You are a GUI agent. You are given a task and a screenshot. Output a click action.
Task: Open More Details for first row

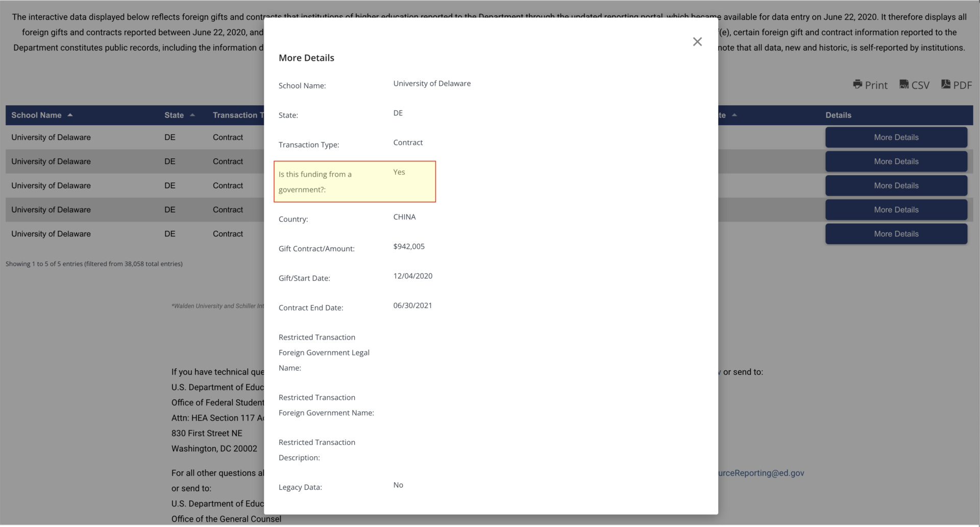point(896,137)
